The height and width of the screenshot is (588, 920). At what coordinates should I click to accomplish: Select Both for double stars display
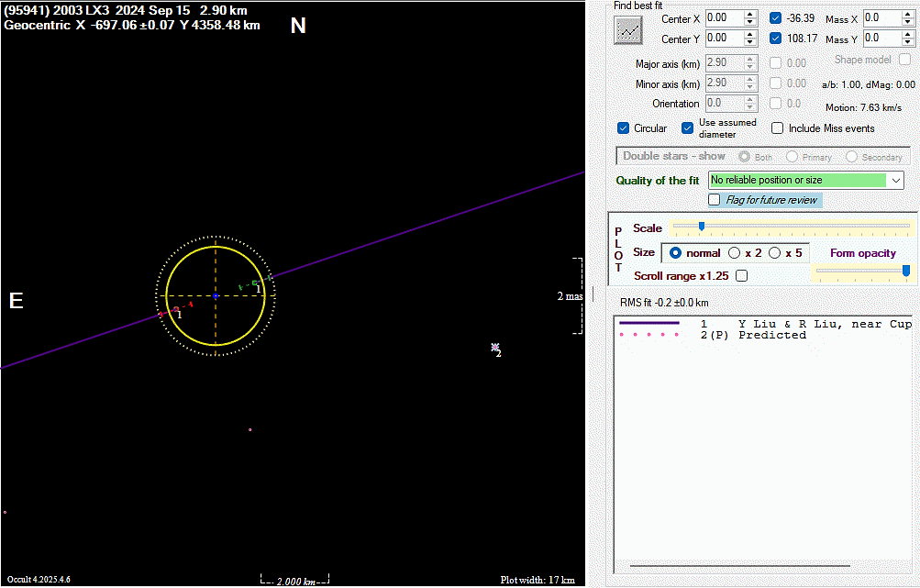[x=745, y=157]
